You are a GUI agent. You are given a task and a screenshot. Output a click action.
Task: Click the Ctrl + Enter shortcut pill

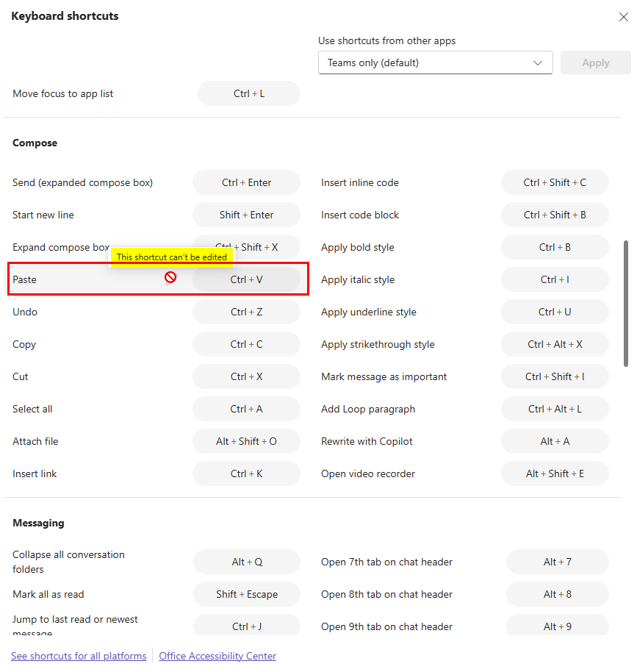246,182
